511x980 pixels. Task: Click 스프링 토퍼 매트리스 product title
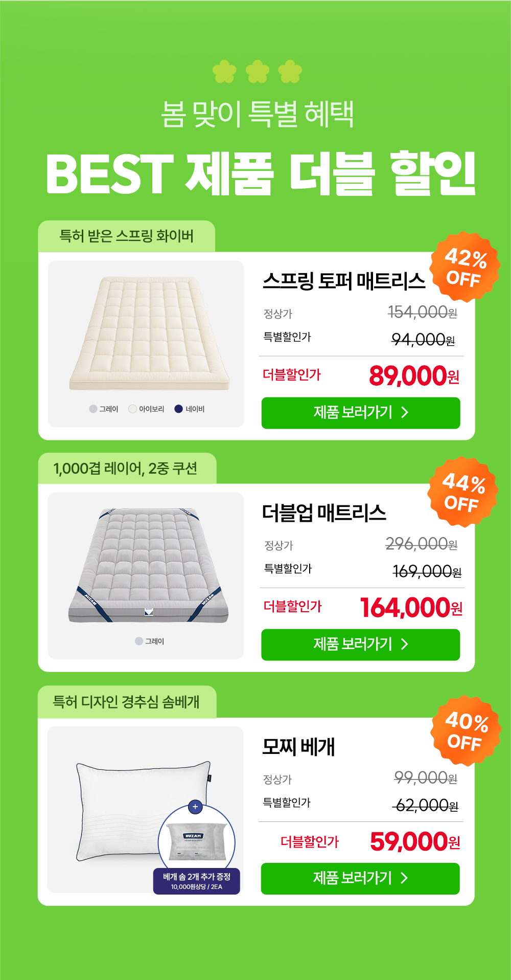coord(343,281)
